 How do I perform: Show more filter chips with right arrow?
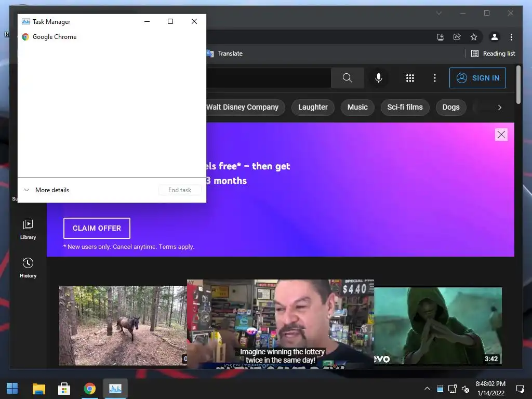click(x=499, y=108)
